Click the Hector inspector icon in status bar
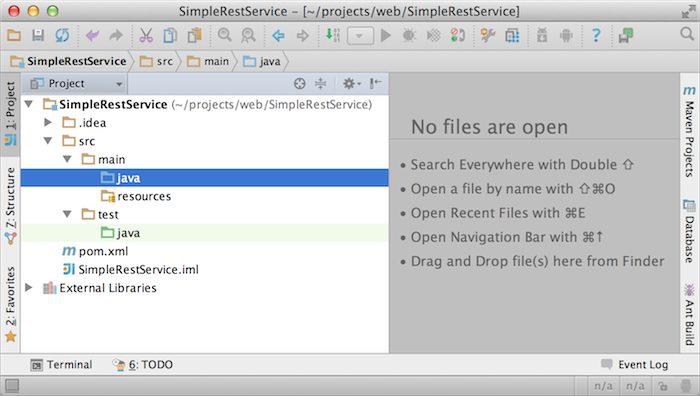Image resolution: width=700 pixels, height=396 pixels. tap(686, 386)
